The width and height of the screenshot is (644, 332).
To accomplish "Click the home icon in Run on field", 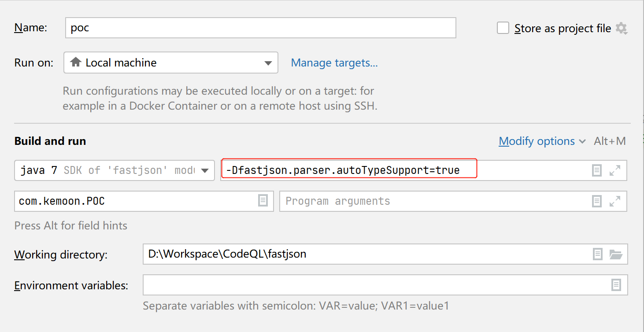I will (x=76, y=63).
